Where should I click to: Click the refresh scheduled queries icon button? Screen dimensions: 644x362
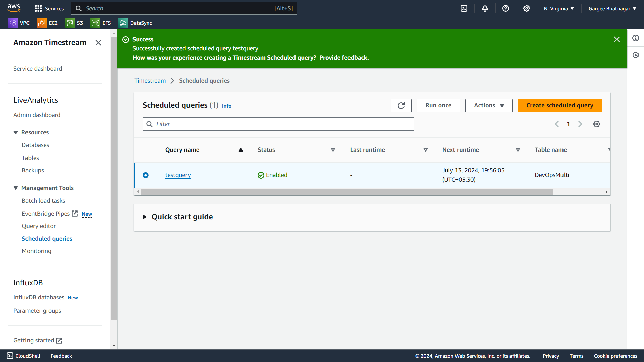click(401, 106)
